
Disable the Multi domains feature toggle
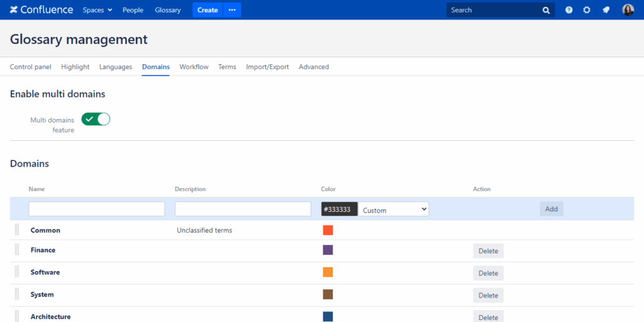coord(96,119)
